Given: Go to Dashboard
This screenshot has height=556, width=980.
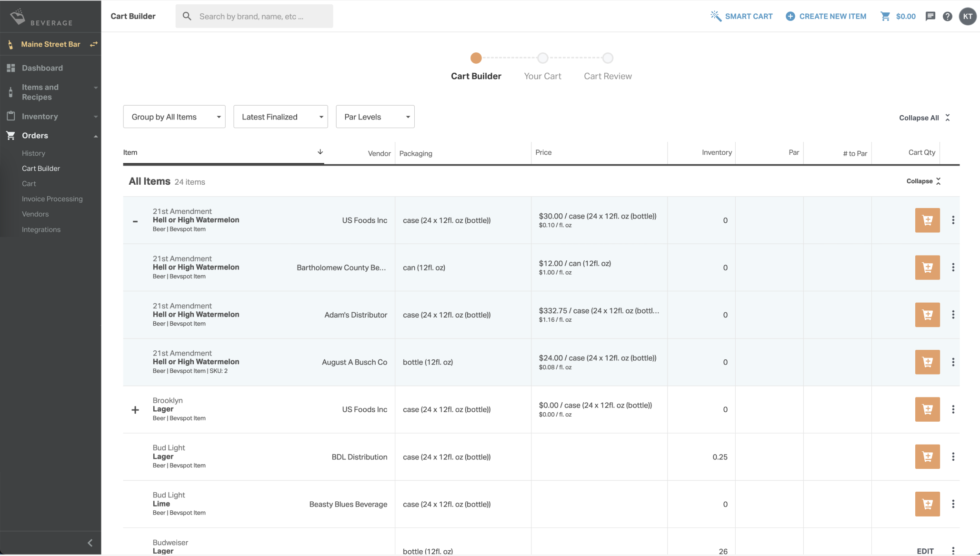Looking at the screenshot, I should [x=42, y=68].
